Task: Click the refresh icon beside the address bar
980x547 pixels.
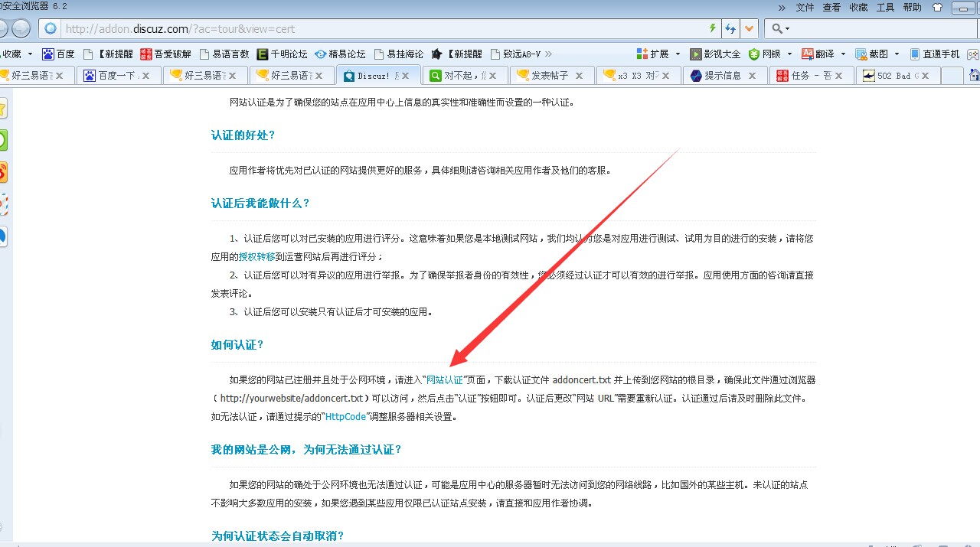Action: click(730, 28)
